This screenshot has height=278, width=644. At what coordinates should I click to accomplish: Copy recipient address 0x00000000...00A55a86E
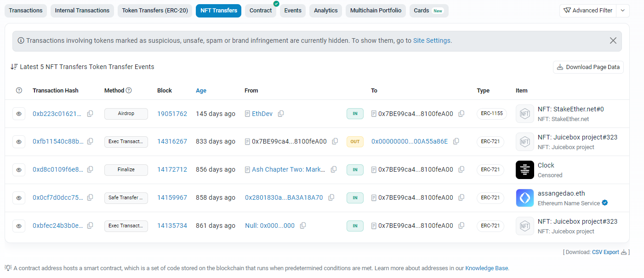456,142
